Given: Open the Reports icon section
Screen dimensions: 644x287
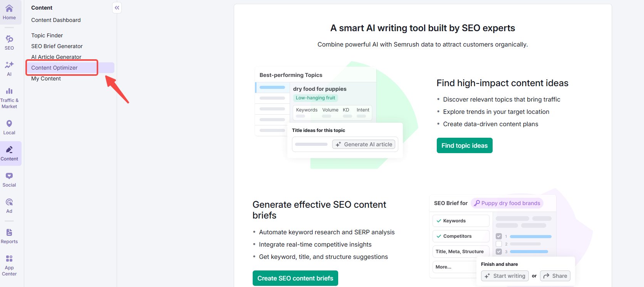Looking at the screenshot, I should point(9,236).
